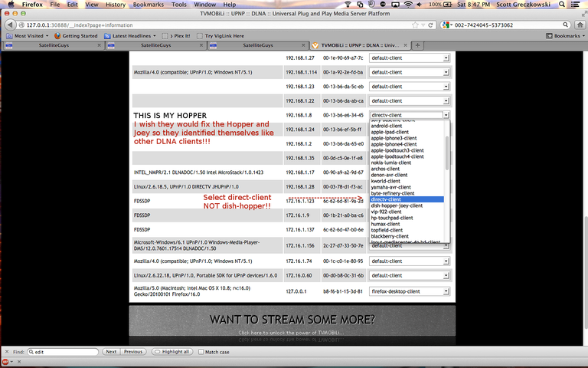
Task: Click the Google search box
Action: pyautogui.click(x=505, y=25)
